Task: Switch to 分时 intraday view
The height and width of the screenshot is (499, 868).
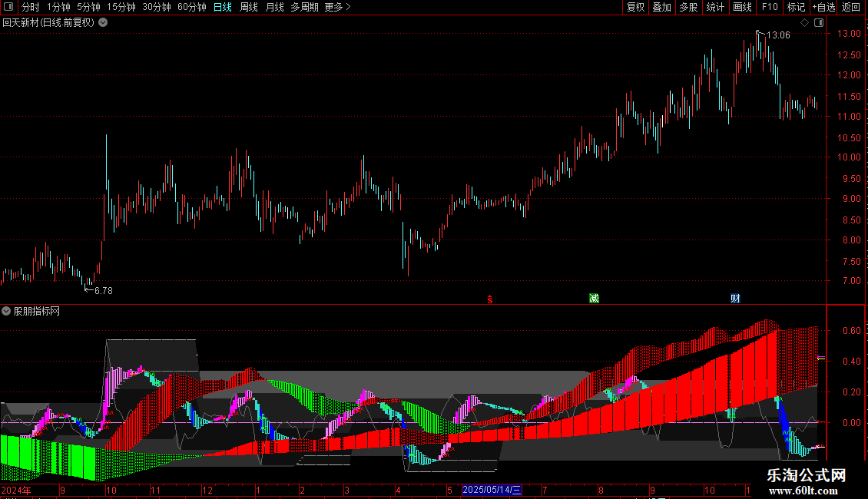Action: pos(31,7)
